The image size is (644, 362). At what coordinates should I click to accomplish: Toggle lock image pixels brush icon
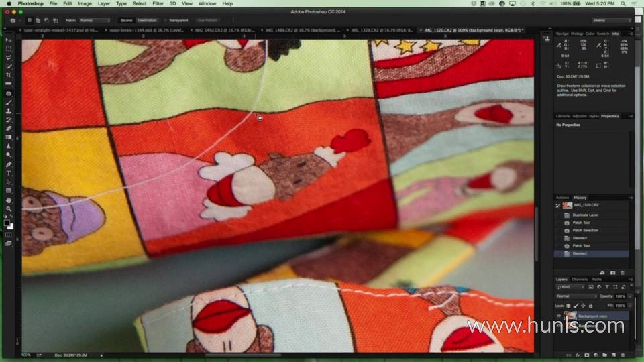point(576,306)
